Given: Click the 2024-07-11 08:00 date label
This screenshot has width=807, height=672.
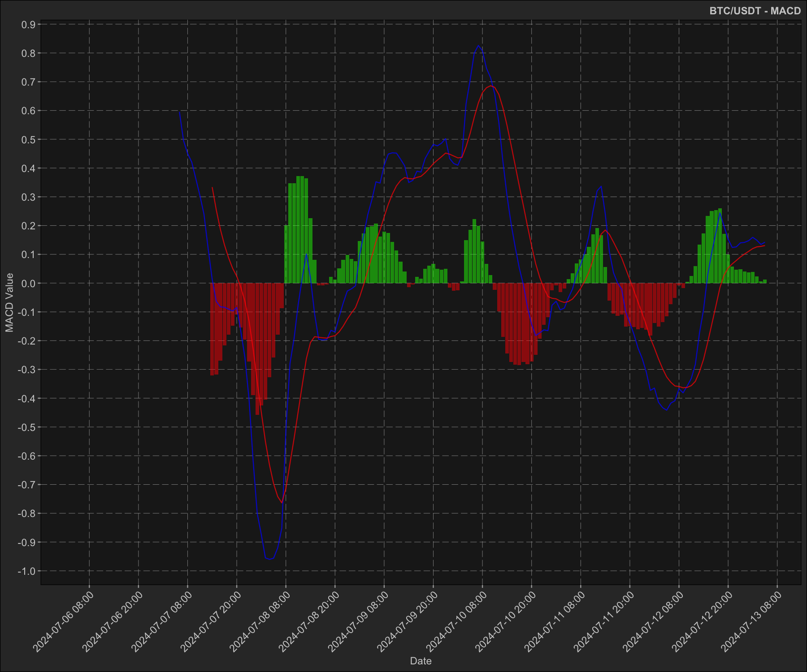Looking at the screenshot, I should pos(555,622).
